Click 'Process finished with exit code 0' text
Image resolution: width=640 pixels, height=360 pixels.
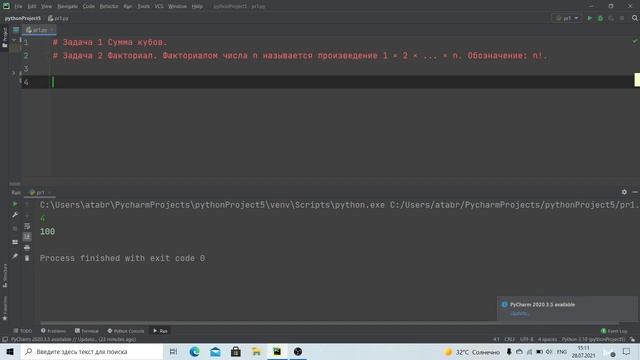point(122,258)
